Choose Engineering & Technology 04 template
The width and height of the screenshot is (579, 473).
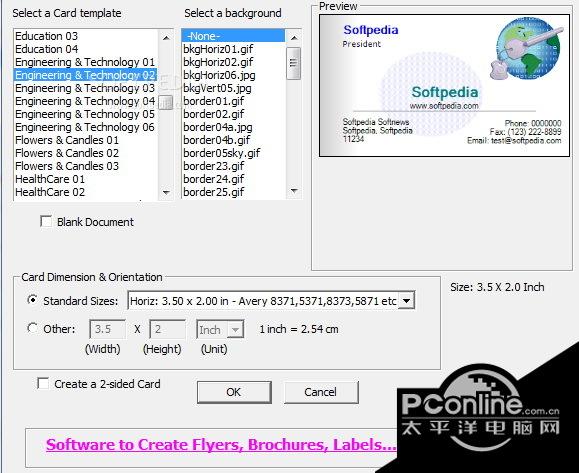[x=85, y=101]
